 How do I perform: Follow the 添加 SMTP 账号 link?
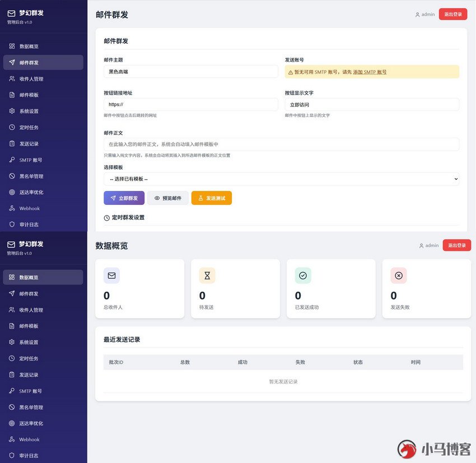[370, 72]
